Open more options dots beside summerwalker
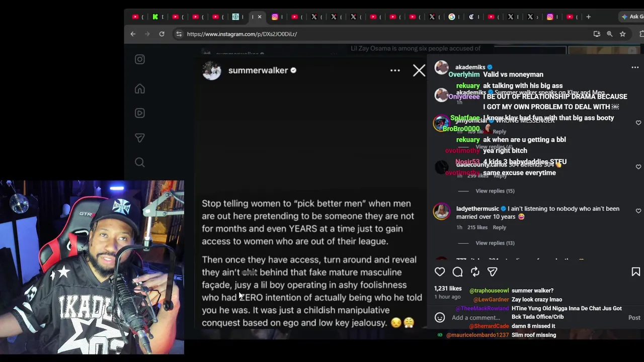Image resolution: width=644 pixels, height=362 pixels. tap(395, 70)
